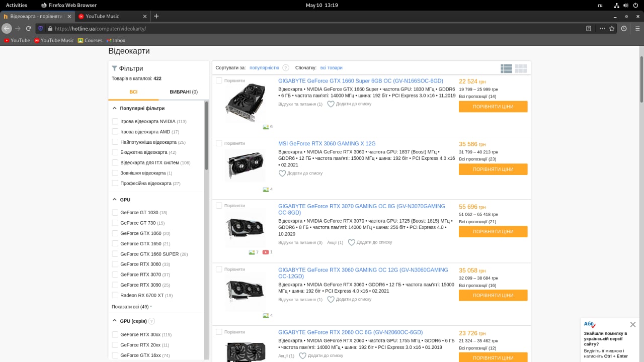Check Ігрова відеокарта NVIDIA filter
The image size is (644, 362).
[115, 121]
